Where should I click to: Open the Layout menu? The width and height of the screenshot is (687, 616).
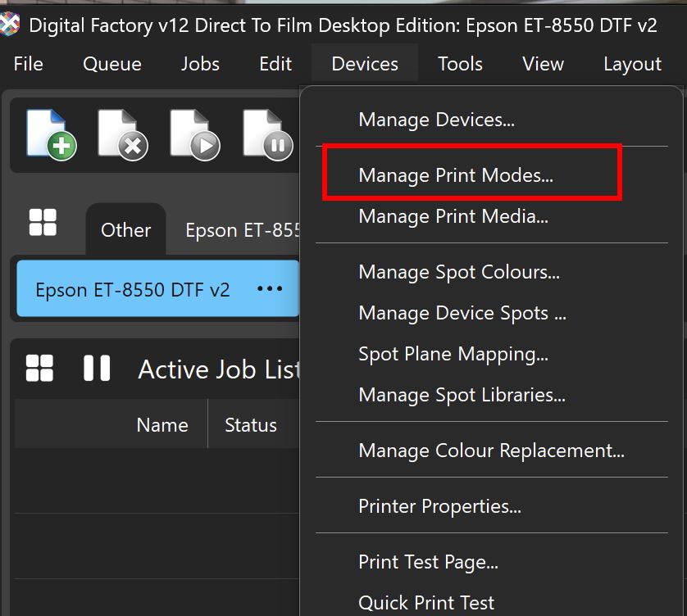pyautogui.click(x=632, y=64)
